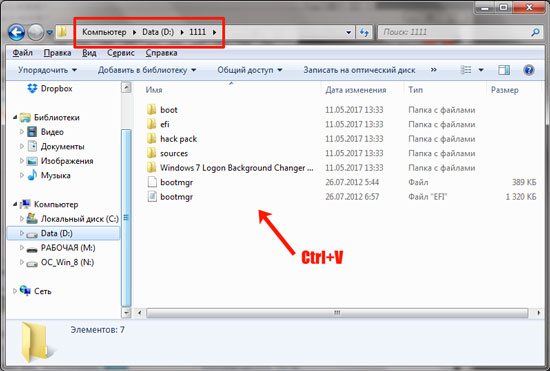Image resolution: width=550 pixels, height=371 pixels.
Task: Select the Data (D:) breadcrumb segment
Action: (x=158, y=32)
